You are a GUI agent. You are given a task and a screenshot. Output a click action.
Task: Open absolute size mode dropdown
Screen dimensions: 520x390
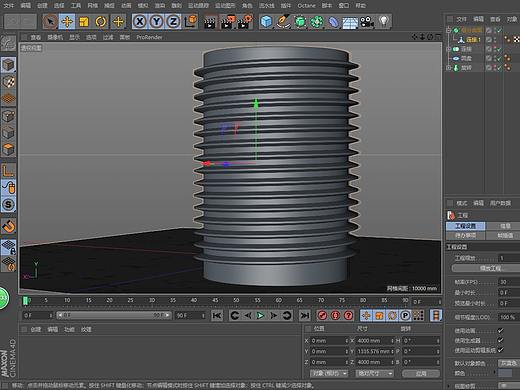[x=374, y=373]
